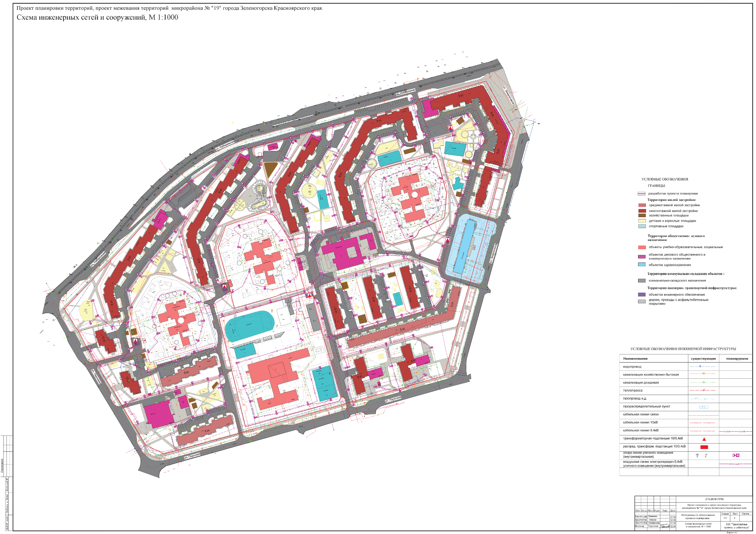Click the Схема инженерных сетей heading
The image size is (756, 534).
(x=97, y=17)
